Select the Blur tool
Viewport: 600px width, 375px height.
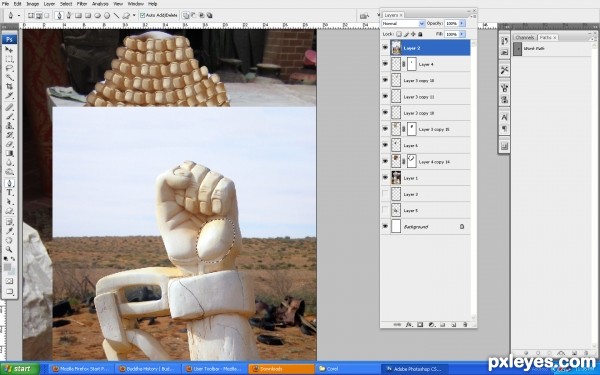(x=9, y=163)
